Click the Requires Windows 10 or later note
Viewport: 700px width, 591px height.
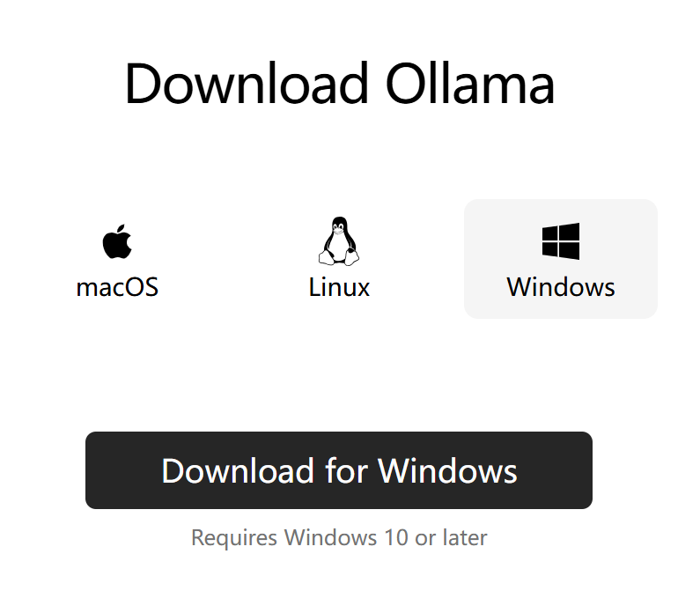tap(339, 537)
